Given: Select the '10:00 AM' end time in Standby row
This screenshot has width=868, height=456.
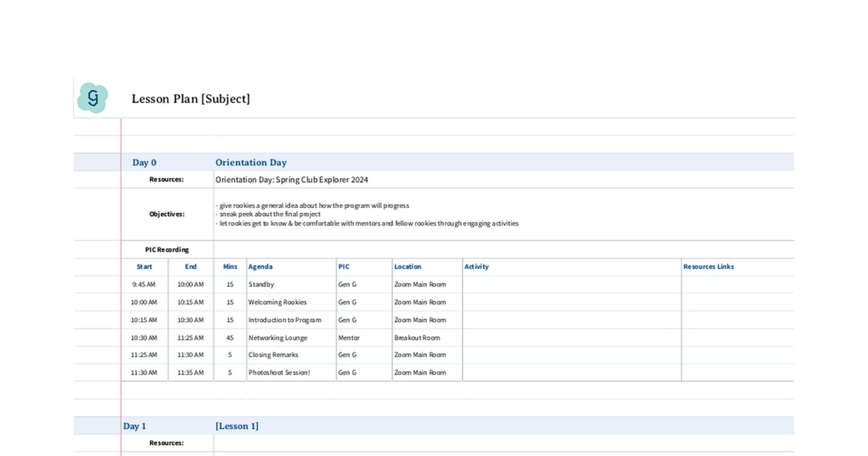Looking at the screenshot, I should 191,284.
